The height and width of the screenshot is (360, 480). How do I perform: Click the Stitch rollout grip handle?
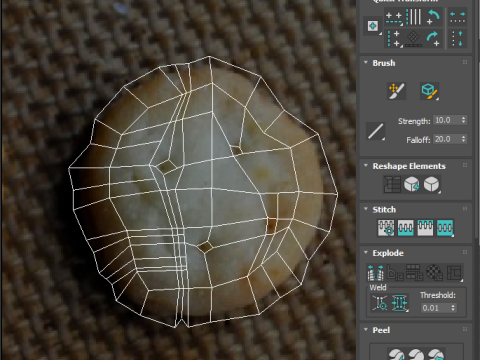tap(465, 209)
